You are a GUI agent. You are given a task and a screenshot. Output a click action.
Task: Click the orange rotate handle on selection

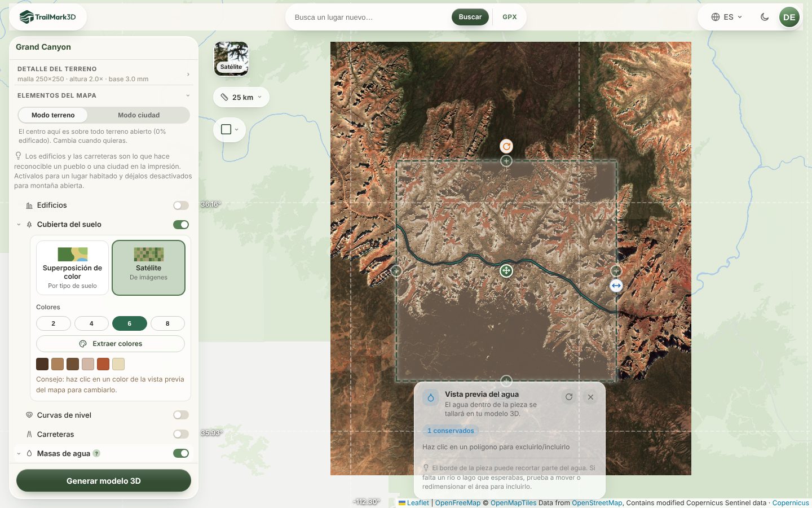[506, 146]
